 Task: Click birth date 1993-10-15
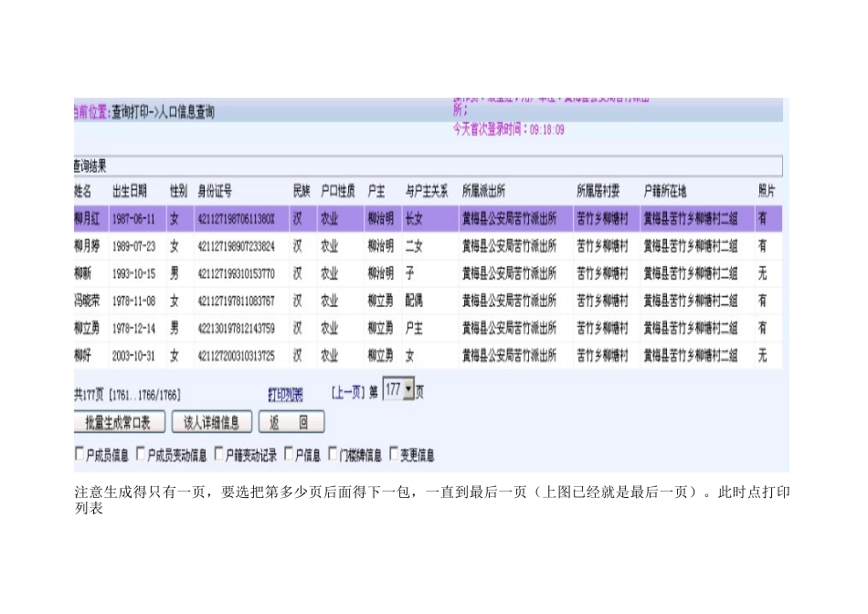point(134,273)
